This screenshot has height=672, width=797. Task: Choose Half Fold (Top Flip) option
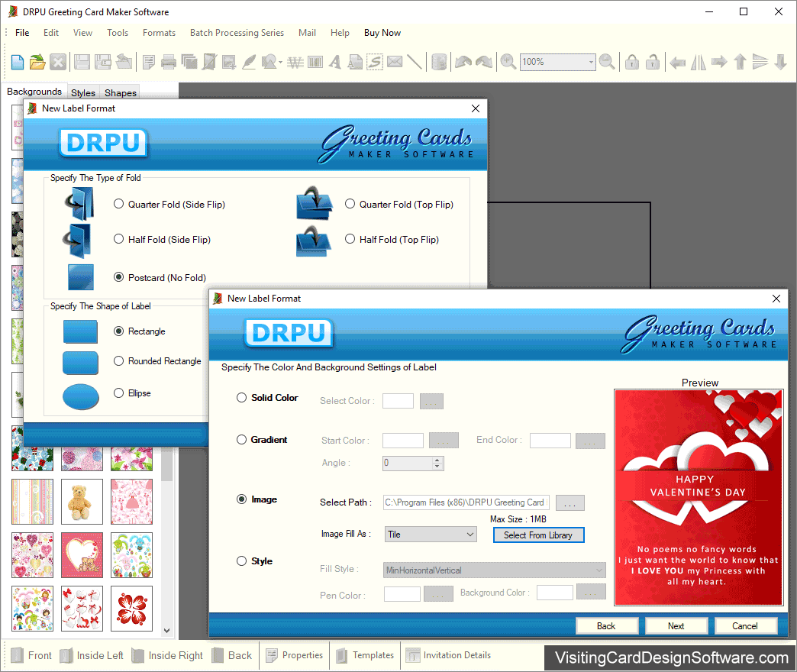click(350, 239)
